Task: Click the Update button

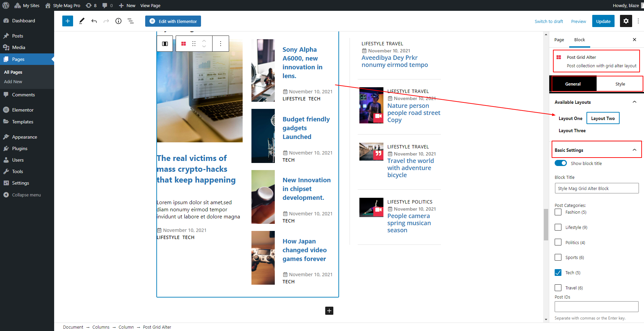Action: [x=603, y=21]
